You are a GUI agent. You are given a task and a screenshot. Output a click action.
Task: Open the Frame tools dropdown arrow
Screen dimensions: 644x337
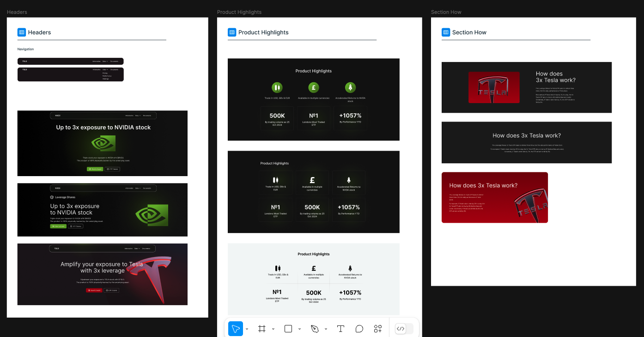tap(273, 329)
